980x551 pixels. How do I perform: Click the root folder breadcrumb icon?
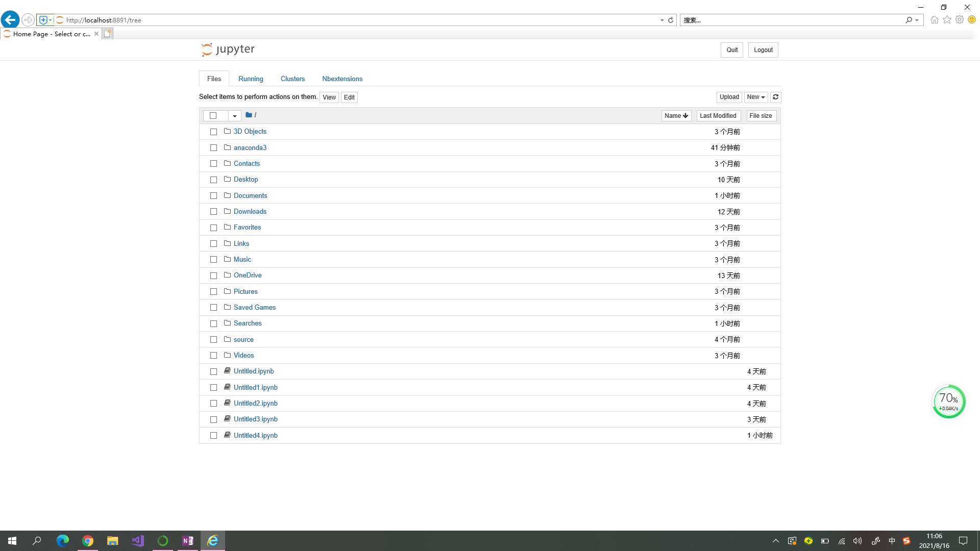click(x=249, y=115)
